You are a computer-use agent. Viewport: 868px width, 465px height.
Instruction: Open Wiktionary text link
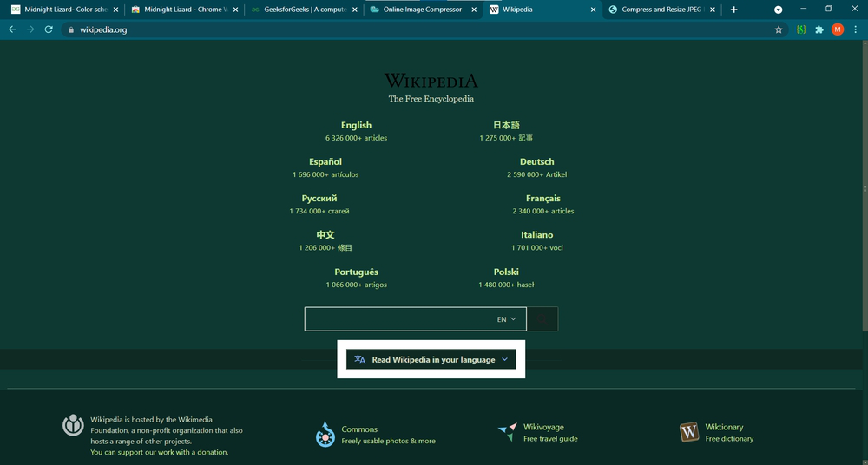click(724, 427)
